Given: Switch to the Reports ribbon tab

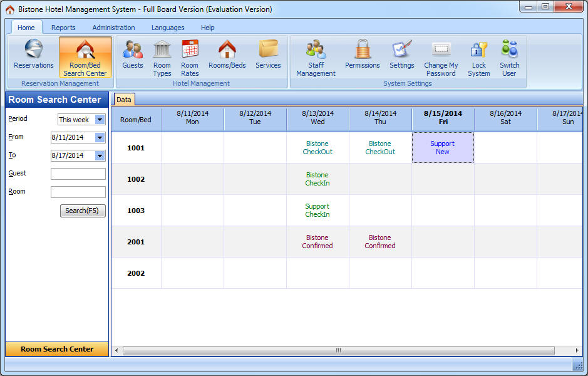Looking at the screenshot, I should [63, 28].
